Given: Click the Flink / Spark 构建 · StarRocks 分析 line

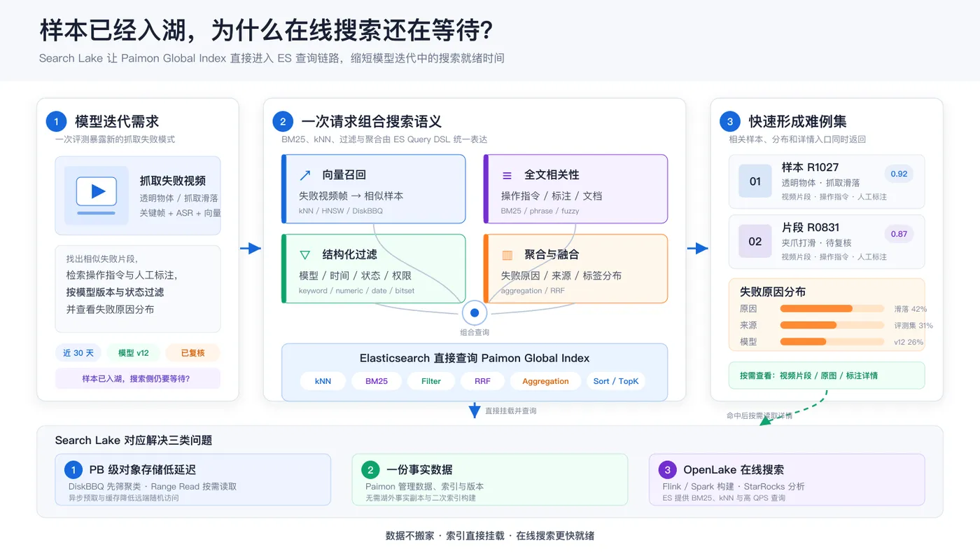Looking at the screenshot, I should (x=734, y=486).
